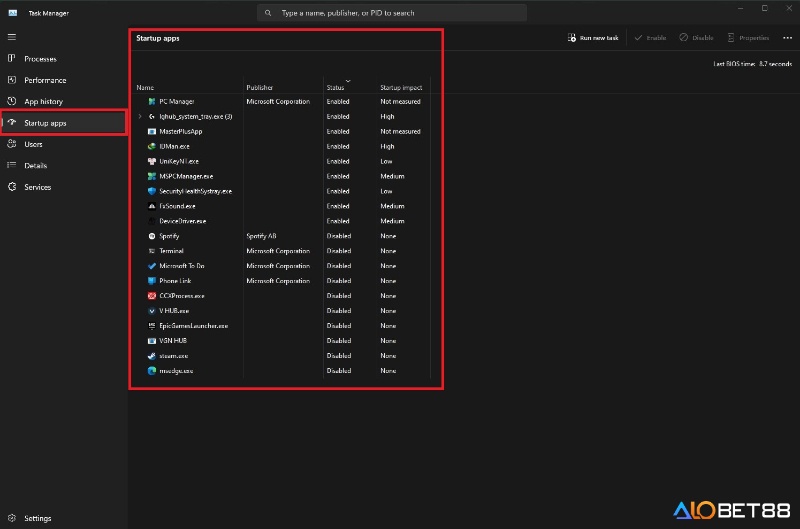This screenshot has height=529, width=800.
Task: Click the PC Manager app icon
Action: click(152, 102)
